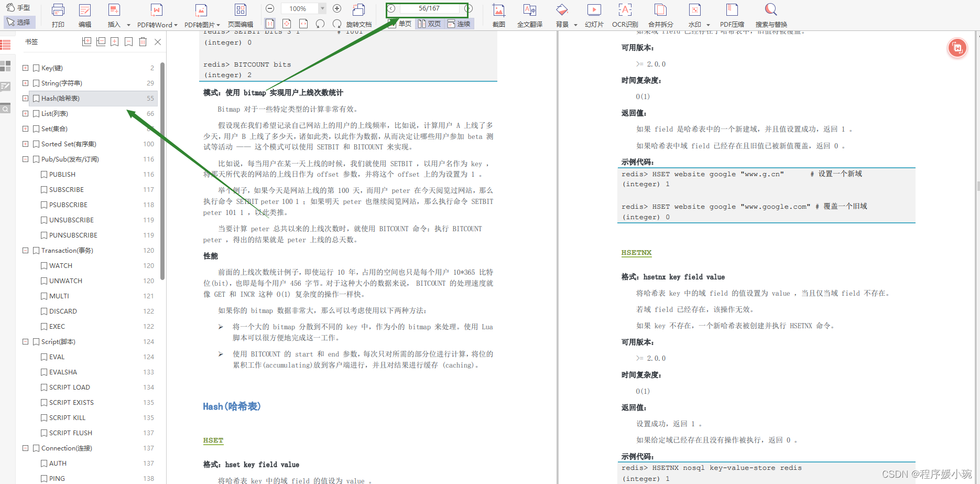Open the thumbnails sidebar icon
The height and width of the screenshot is (484, 980).
5,66
